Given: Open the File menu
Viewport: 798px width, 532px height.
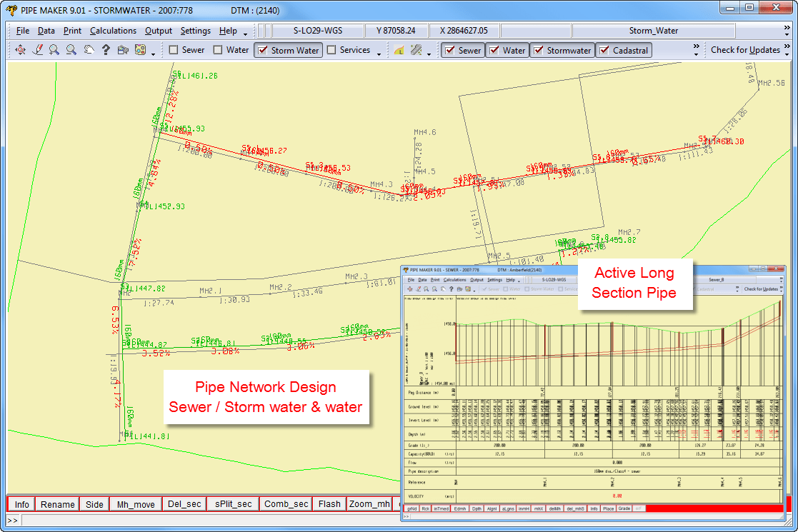Looking at the screenshot, I should 23,31.
